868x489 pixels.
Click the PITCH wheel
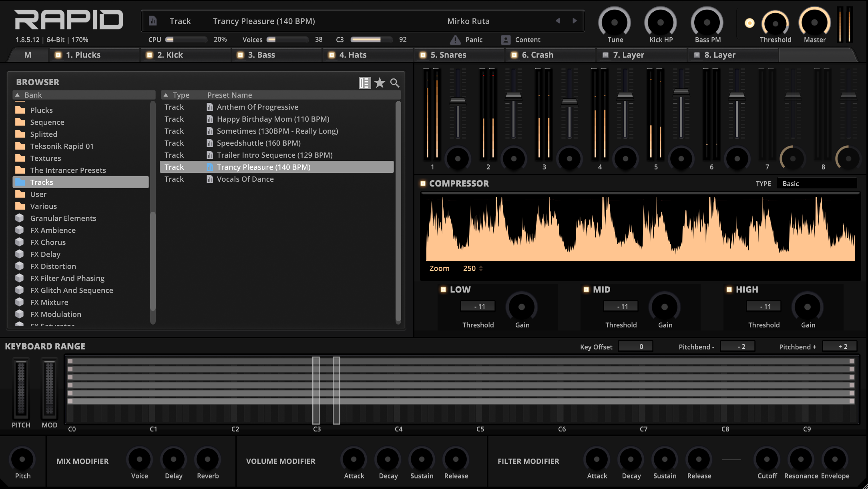point(21,388)
